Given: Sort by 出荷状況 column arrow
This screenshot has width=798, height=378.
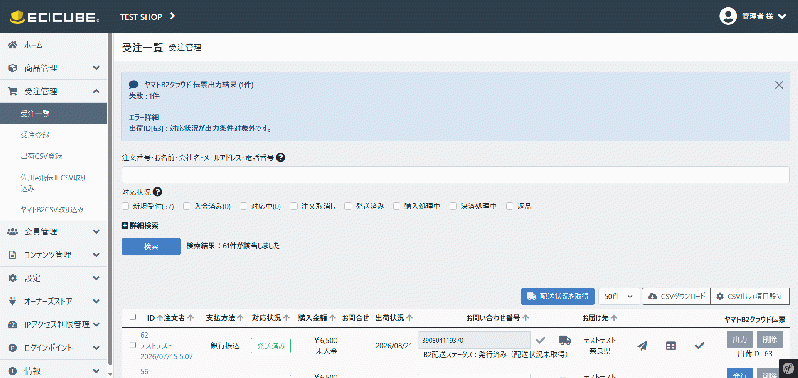Looking at the screenshot, I should (409, 318).
